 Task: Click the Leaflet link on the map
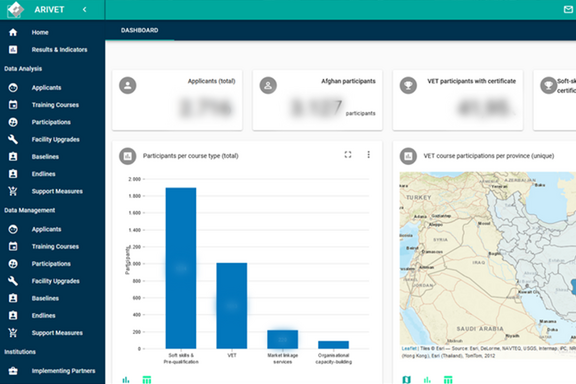coord(409,348)
